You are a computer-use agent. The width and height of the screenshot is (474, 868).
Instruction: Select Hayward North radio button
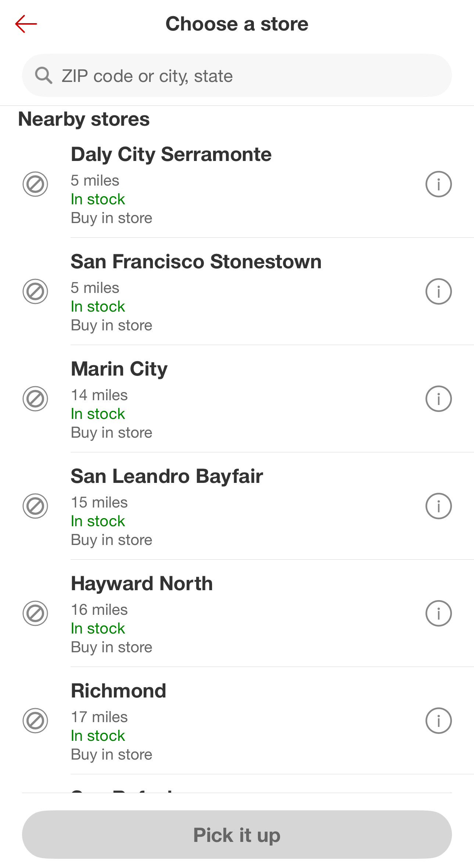35,613
